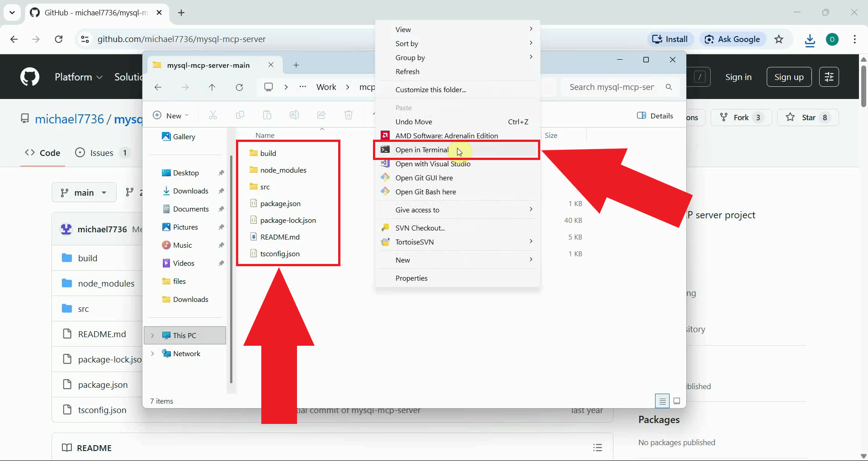The height and width of the screenshot is (461, 868).
Task: Open a new browser tab
Action: [181, 13]
